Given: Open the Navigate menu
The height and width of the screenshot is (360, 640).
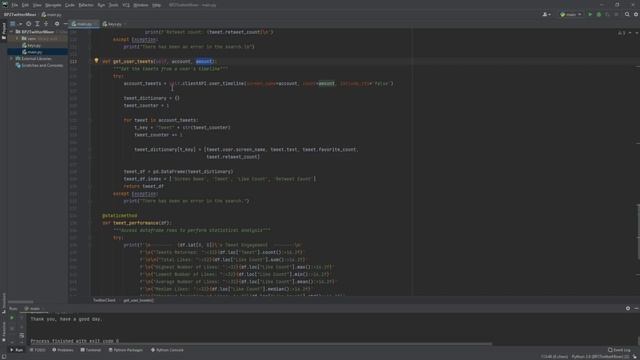Looking at the screenshot, I should click(x=53, y=5).
